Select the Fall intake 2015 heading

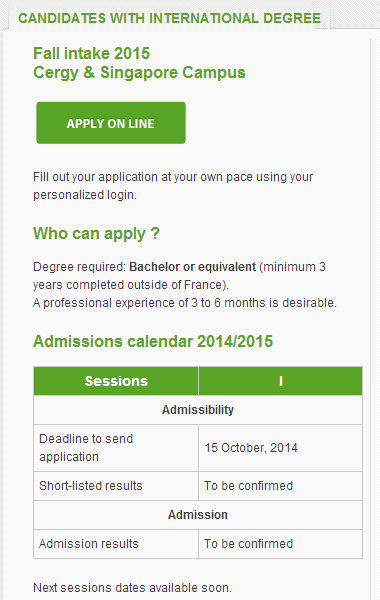coord(91,53)
